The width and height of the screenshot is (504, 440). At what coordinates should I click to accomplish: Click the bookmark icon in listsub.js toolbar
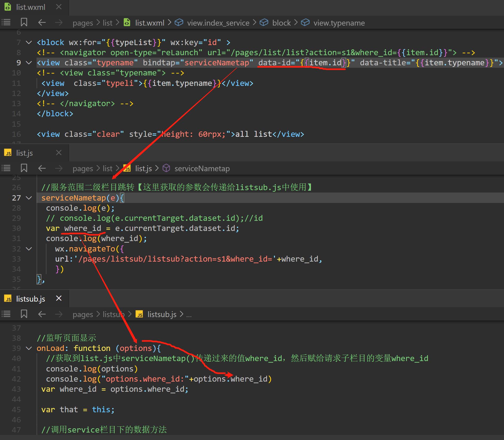pos(24,314)
